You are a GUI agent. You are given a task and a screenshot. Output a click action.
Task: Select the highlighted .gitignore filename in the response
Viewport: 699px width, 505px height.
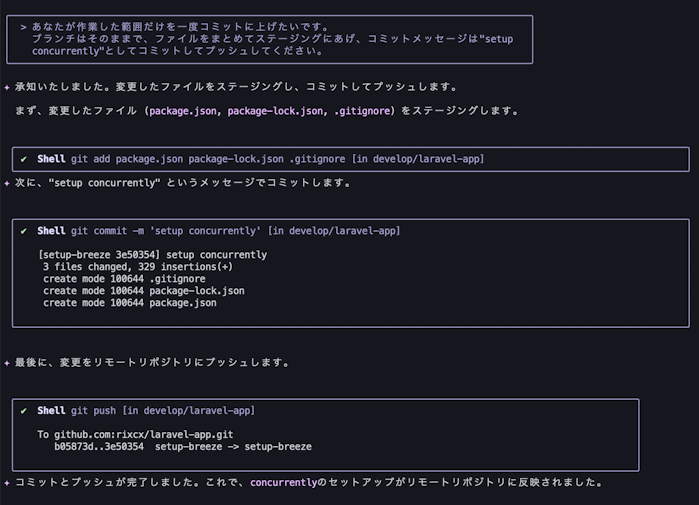(362, 111)
